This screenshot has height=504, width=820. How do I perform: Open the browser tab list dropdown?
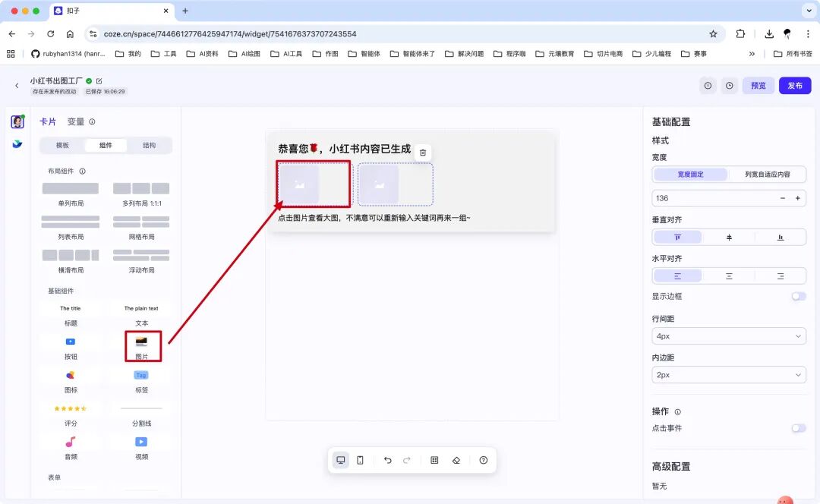pos(809,11)
